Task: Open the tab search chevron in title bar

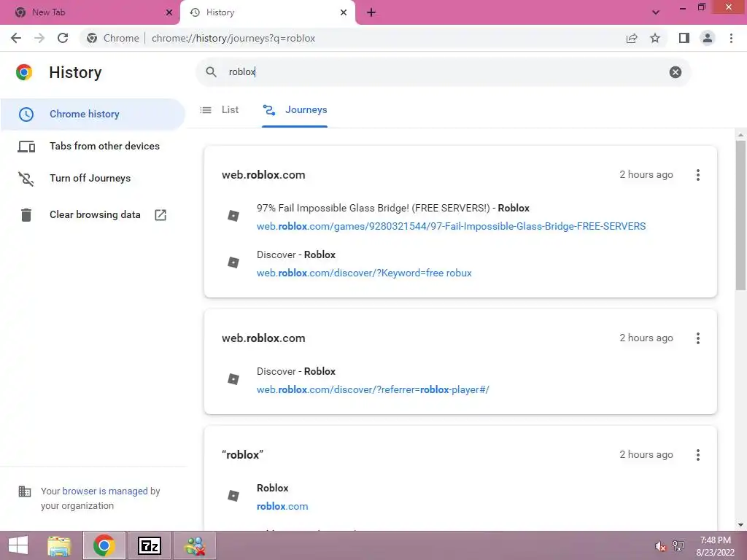Action: [x=656, y=12]
